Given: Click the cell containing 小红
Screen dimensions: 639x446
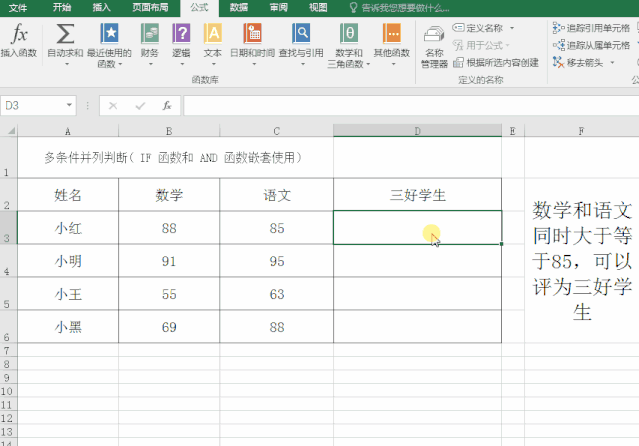Looking at the screenshot, I should click(x=68, y=228).
